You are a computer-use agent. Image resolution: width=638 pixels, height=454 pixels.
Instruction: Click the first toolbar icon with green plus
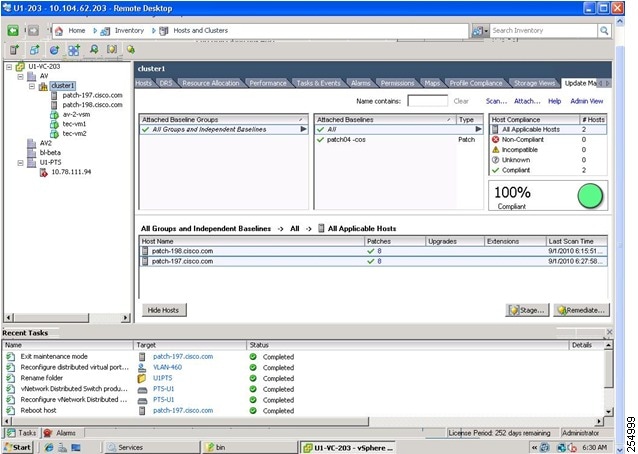14,50
